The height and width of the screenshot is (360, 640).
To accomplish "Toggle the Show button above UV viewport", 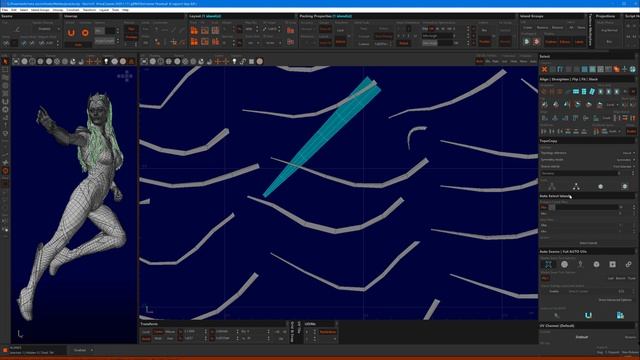I will pos(524,61).
